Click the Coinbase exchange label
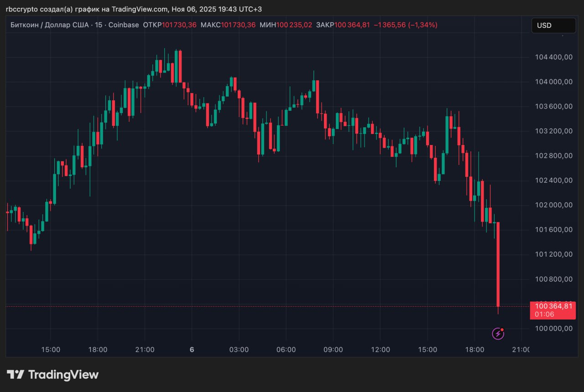Image resolution: width=584 pixels, height=392 pixels. pos(123,25)
